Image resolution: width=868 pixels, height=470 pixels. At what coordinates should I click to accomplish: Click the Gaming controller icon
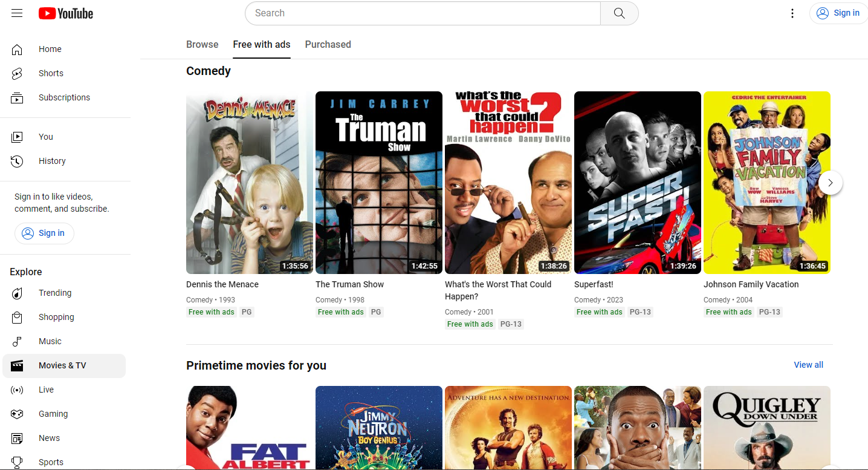17,414
